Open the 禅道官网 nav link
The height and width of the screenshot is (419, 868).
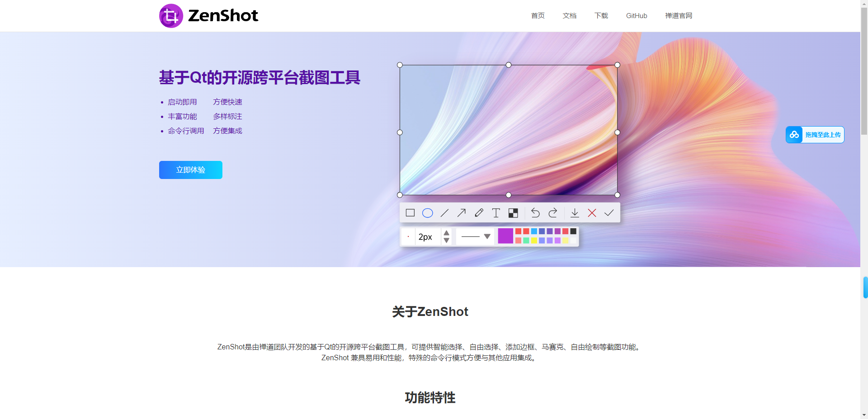(x=679, y=16)
